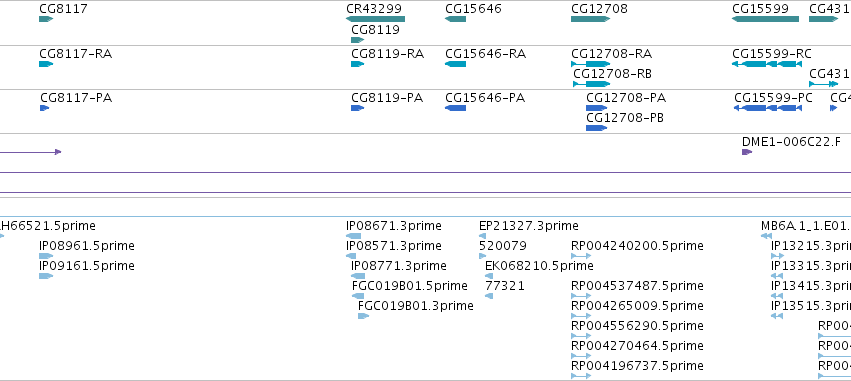This screenshot has width=851, height=381.
Task: Click the CG15646-PA protein bar
Action: point(455,108)
